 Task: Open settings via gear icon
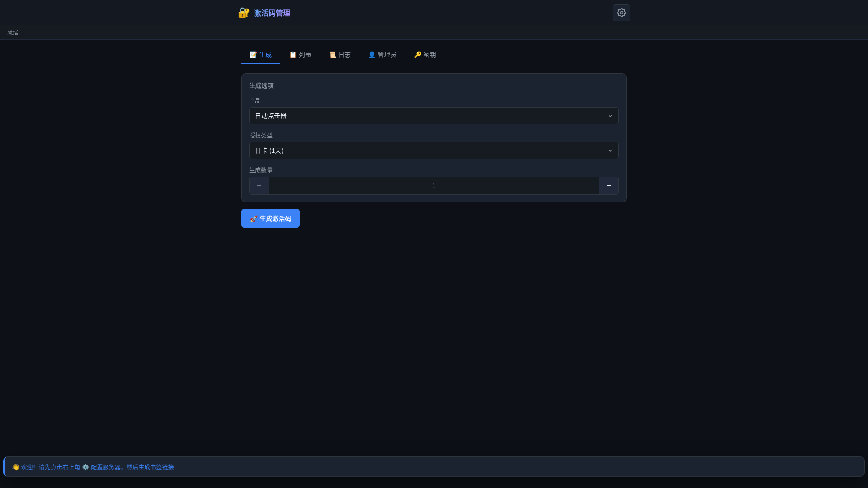click(x=621, y=13)
